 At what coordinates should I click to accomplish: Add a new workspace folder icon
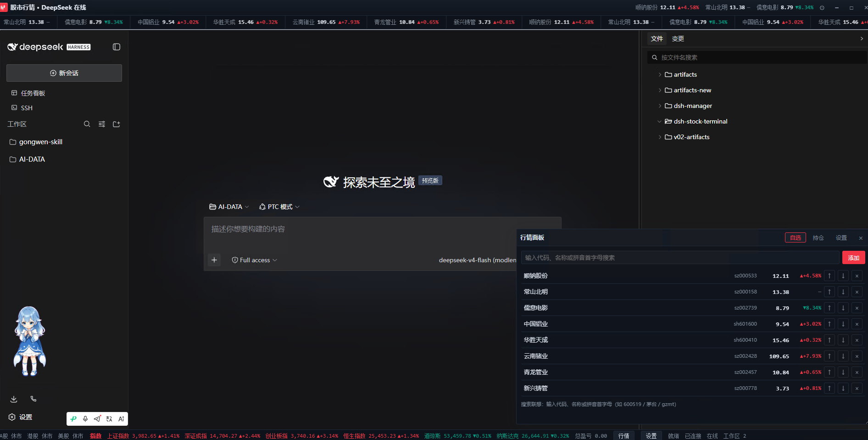[x=117, y=124]
